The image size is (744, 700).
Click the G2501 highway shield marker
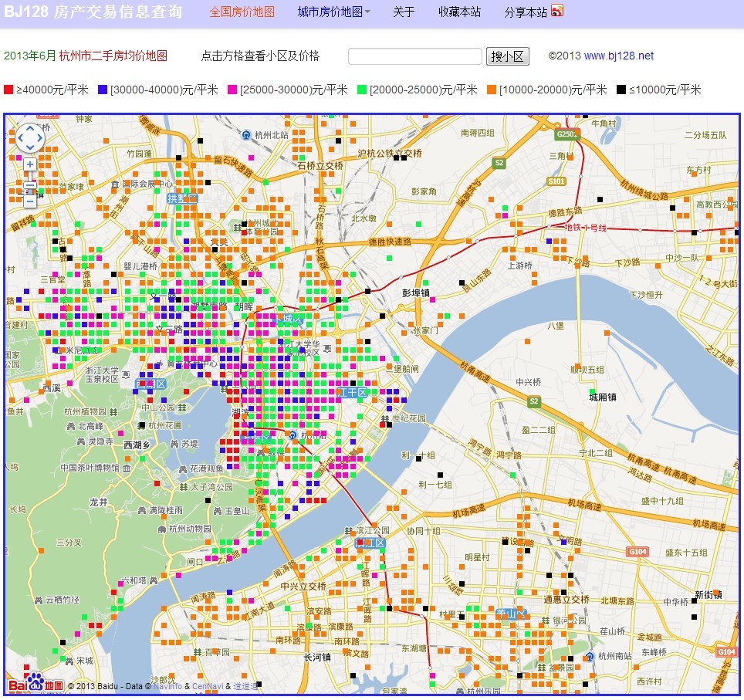click(566, 134)
